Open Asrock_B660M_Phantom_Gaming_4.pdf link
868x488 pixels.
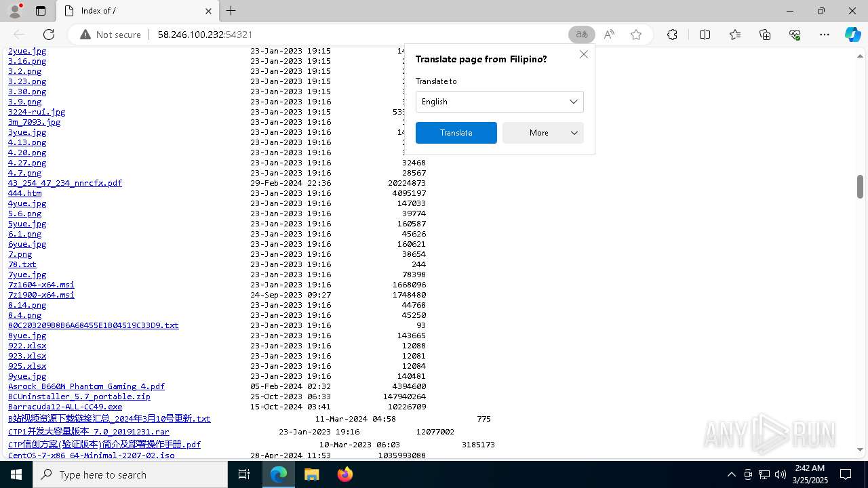pos(86,386)
